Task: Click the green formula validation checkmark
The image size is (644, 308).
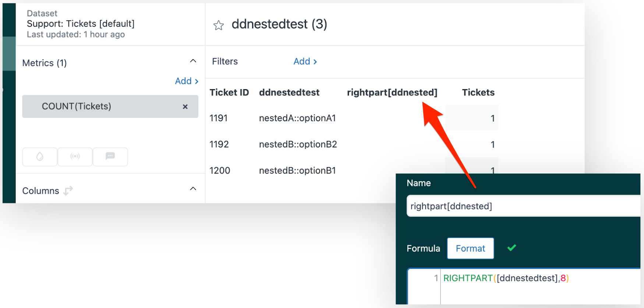Action: point(512,248)
